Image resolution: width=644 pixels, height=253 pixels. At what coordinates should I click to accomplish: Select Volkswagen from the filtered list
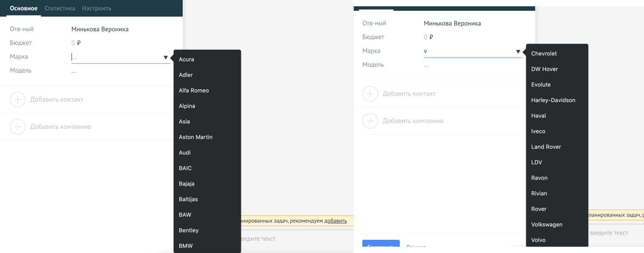point(547,225)
